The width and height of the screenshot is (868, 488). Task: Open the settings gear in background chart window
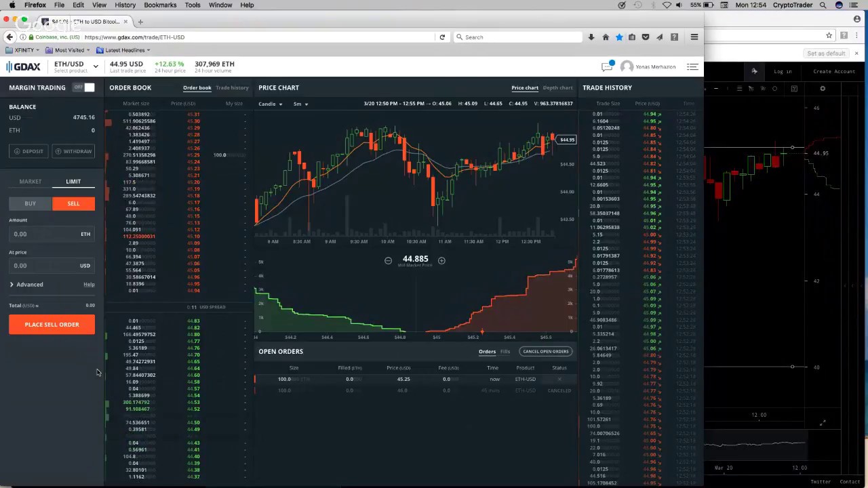[823, 88]
